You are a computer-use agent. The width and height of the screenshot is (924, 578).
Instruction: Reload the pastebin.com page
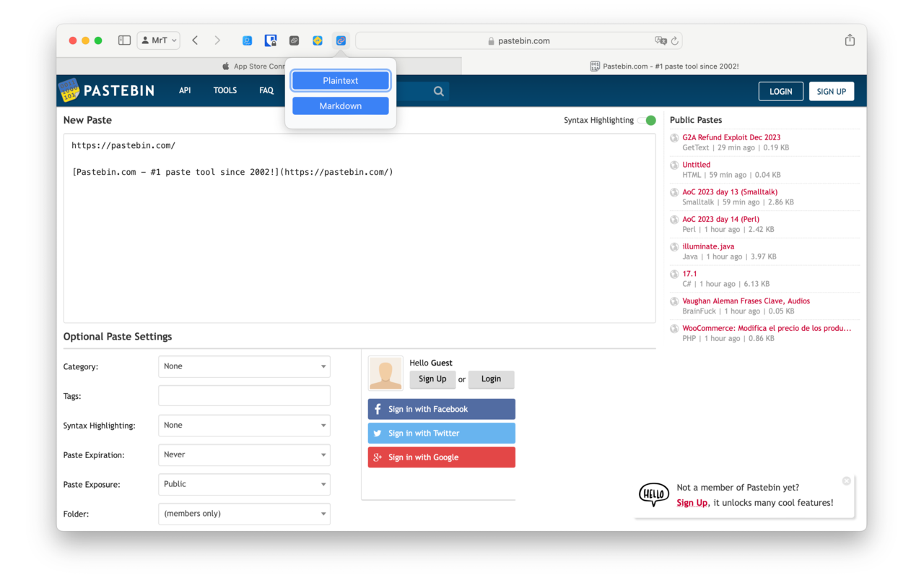(x=675, y=40)
